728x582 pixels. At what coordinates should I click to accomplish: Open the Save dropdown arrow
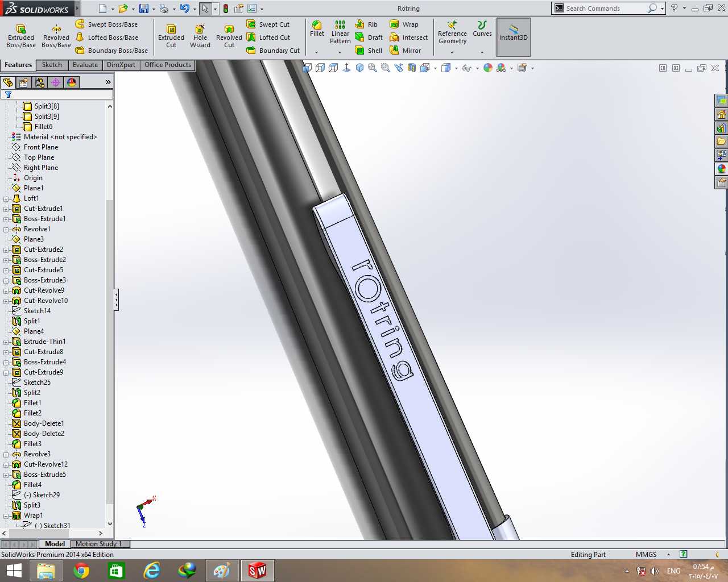[x=154, y=9]
